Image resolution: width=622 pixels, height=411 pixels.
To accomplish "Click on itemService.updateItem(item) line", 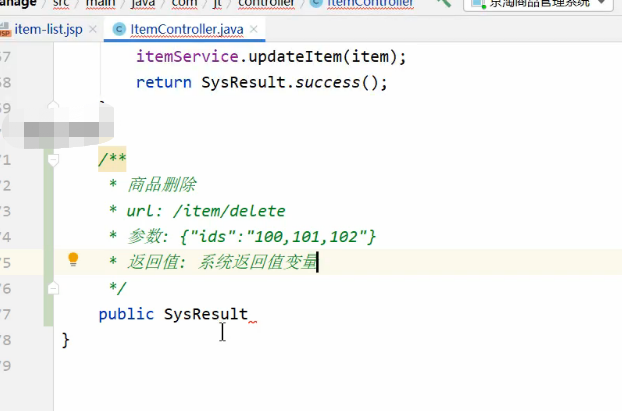I will pos(271,57).
